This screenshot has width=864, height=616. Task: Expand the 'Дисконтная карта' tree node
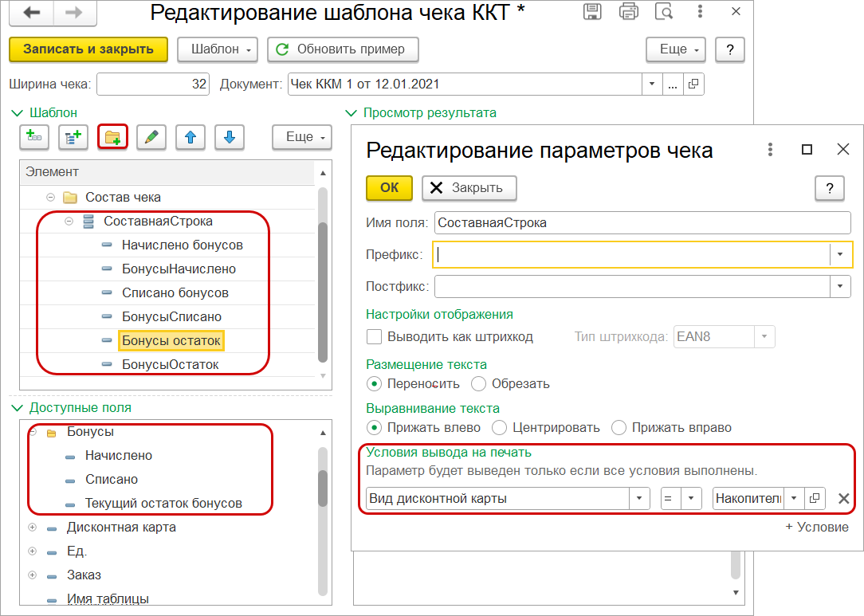[x=33, y=528]
